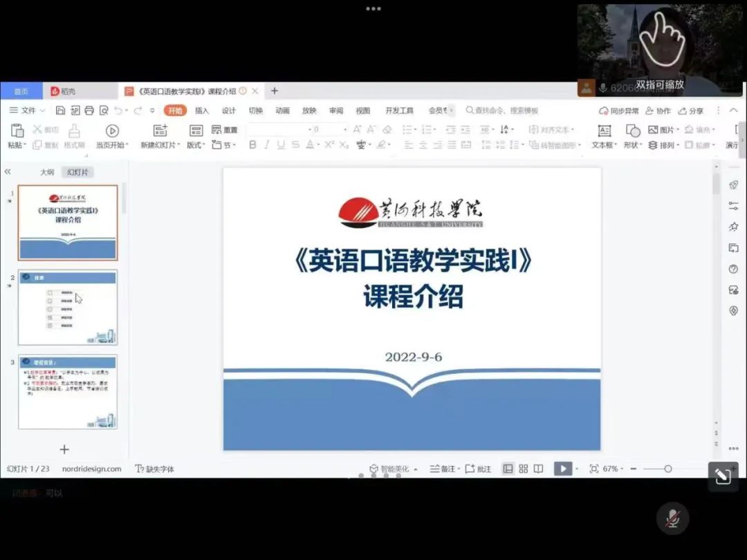Screen dimensions: 747x560
Task: Click the increase font size icon
Action: (358, 129)
